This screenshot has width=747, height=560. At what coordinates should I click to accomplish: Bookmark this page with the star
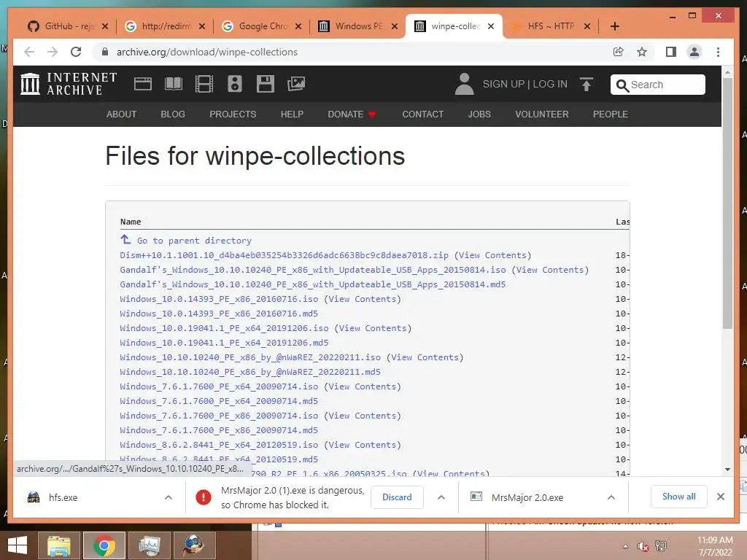(642, 52)
